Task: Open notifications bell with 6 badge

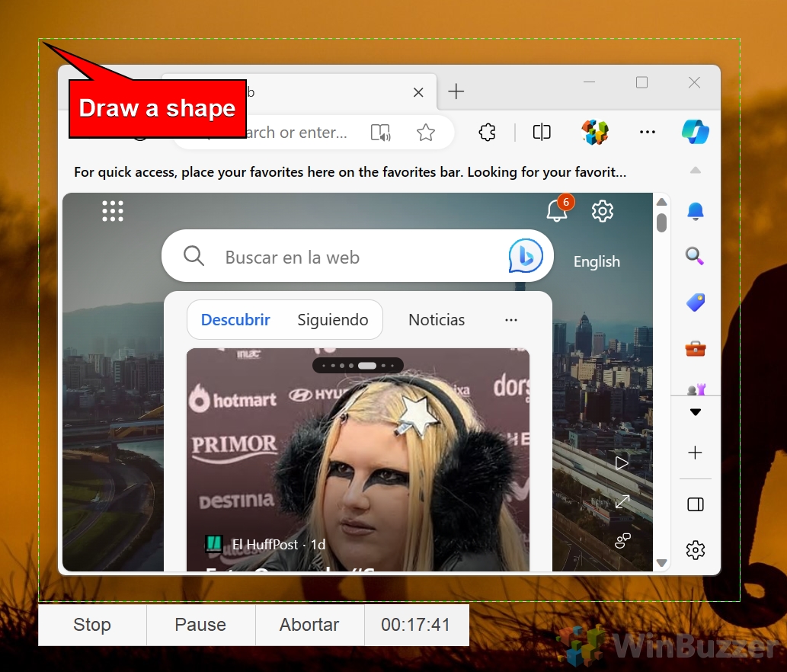Action: (x=557, y=210)
